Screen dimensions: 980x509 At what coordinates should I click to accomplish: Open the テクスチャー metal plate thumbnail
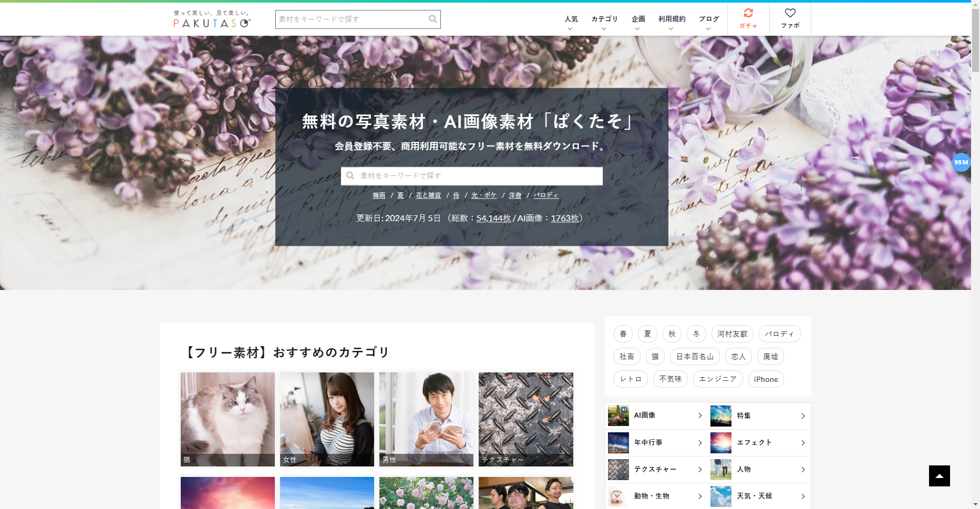point(526,419)
